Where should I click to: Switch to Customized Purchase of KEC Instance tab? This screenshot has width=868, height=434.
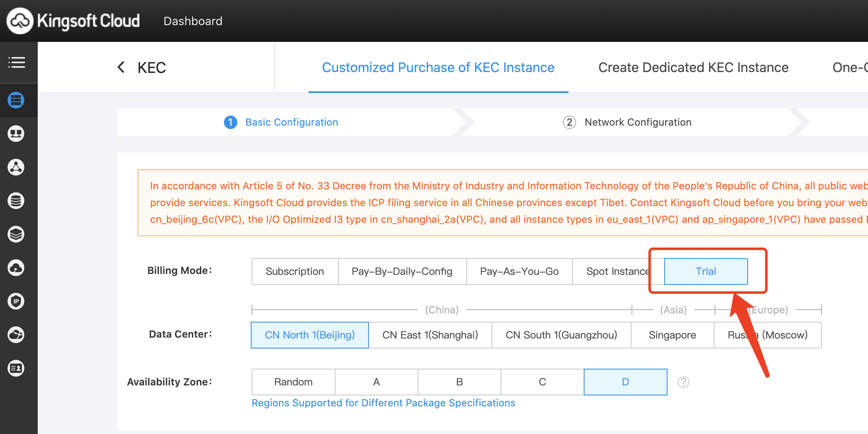pyautogui.click(x=438, y=67)
